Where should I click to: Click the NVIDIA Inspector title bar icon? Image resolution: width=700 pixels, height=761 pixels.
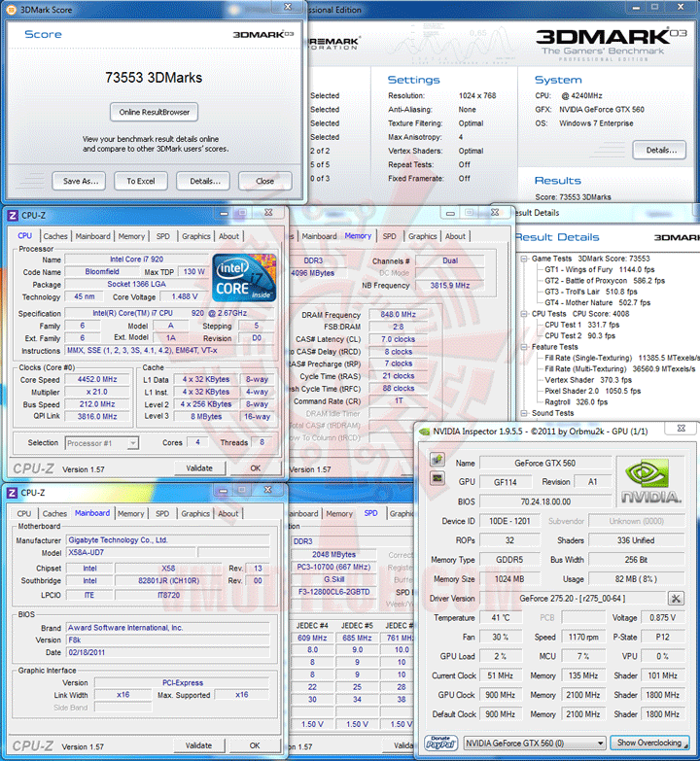click(x=424, y=432)
